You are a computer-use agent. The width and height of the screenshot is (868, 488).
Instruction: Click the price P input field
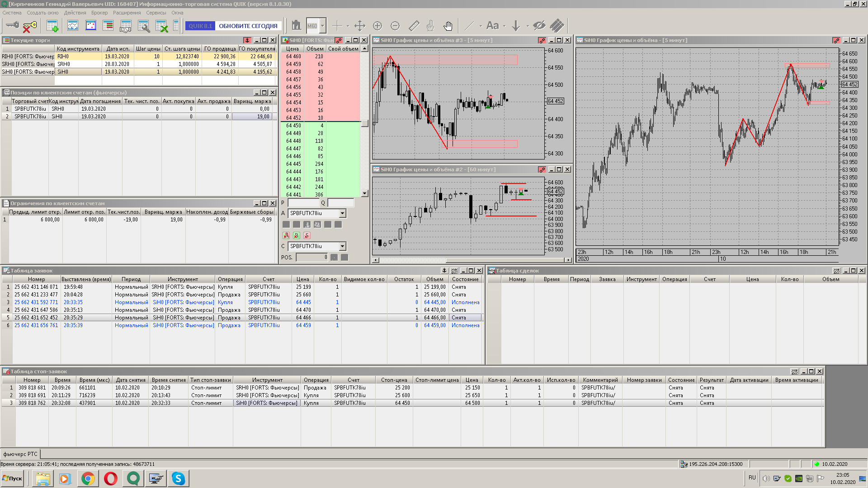point(303,203)
